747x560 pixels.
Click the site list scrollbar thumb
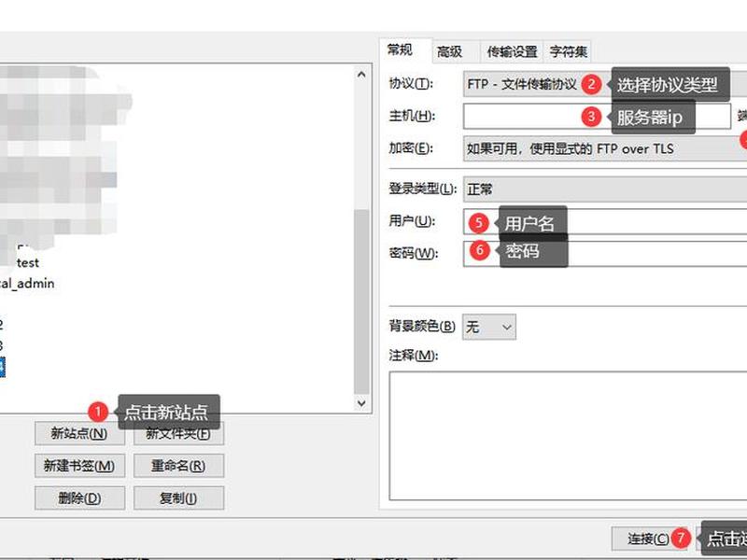tap(361, 301)
